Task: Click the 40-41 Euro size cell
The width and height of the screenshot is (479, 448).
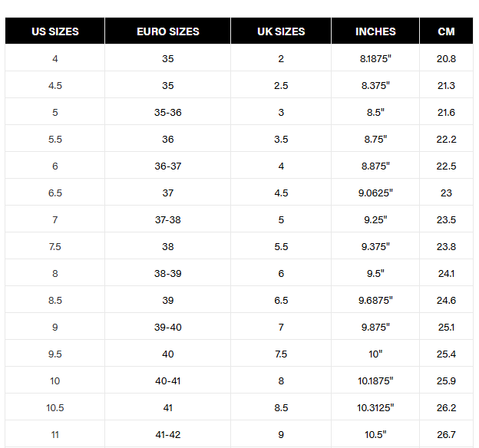Action: pyautogui.click(x=167, y=380)
